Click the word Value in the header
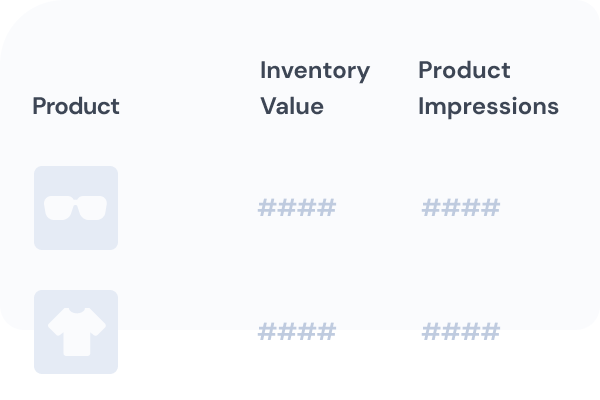This screenshot has width=600, height=400. (292, 106)
